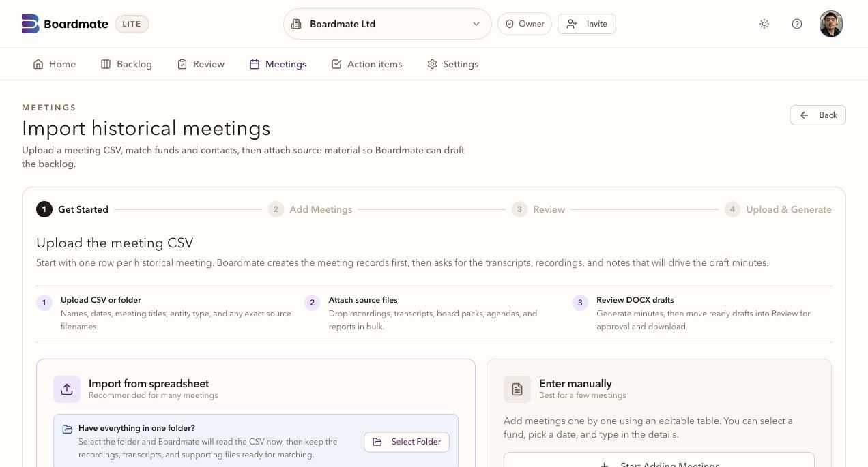Screen dimensions: 868x467
Task: Click the 'Upload CSV or folder' text
Action: pos(101,300)
